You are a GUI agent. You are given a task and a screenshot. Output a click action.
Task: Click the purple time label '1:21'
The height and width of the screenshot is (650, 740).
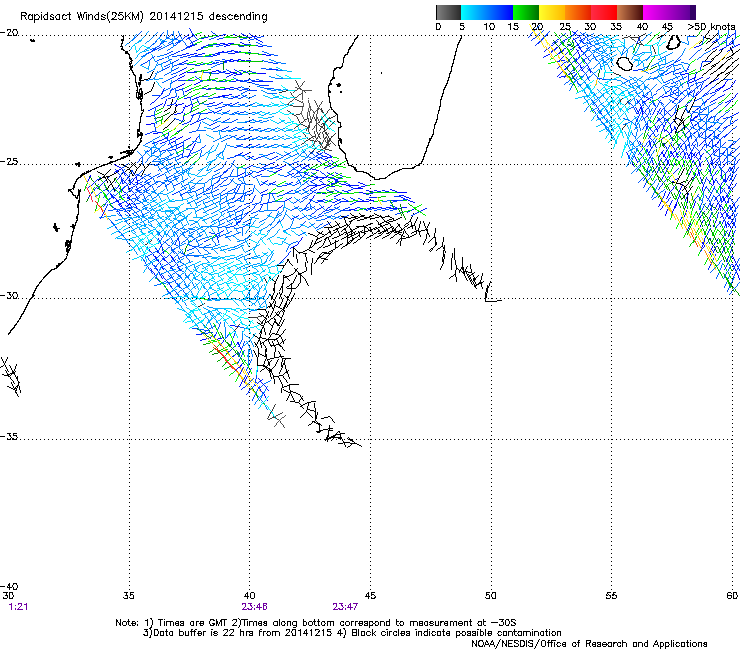18,607
